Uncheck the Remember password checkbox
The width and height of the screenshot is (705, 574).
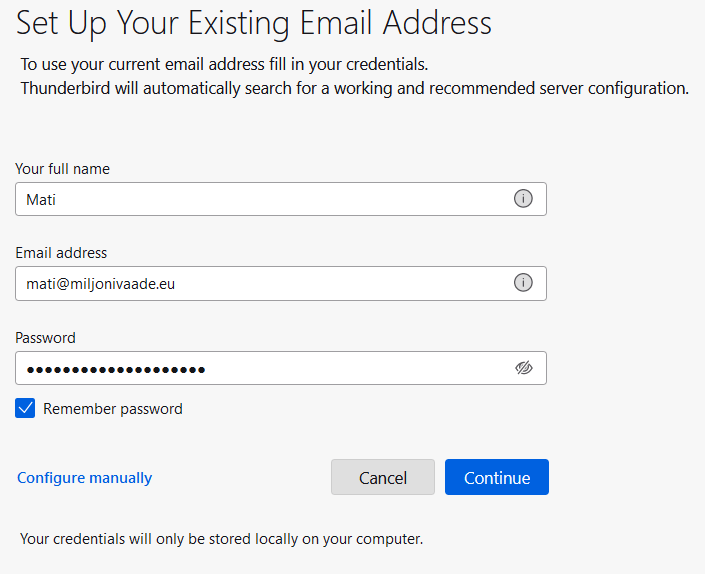point(26,408)
